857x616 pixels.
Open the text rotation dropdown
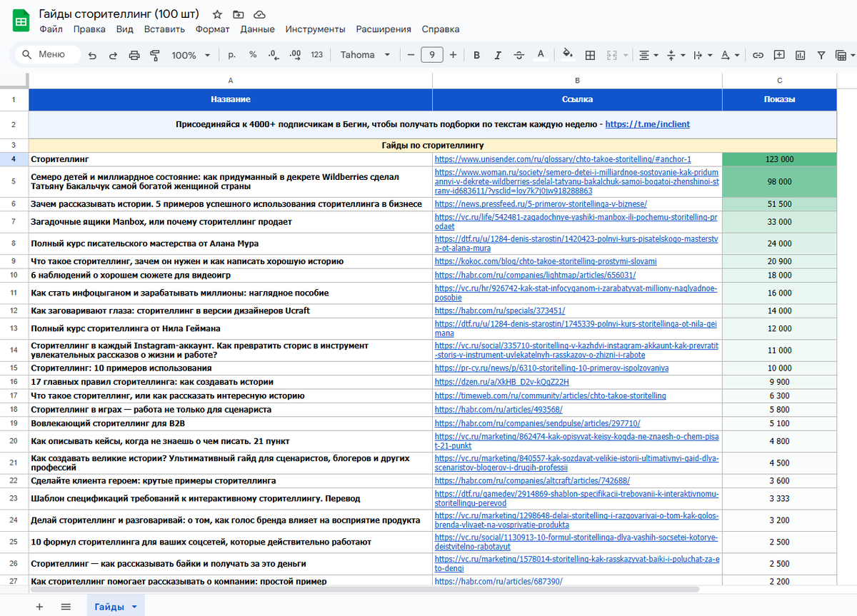pos(730,55)
